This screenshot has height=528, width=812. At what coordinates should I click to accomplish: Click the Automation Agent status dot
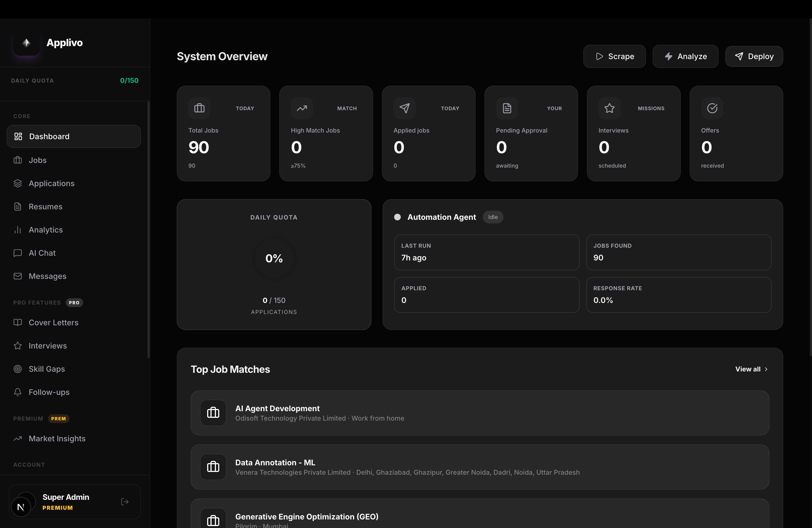point(397,217)
